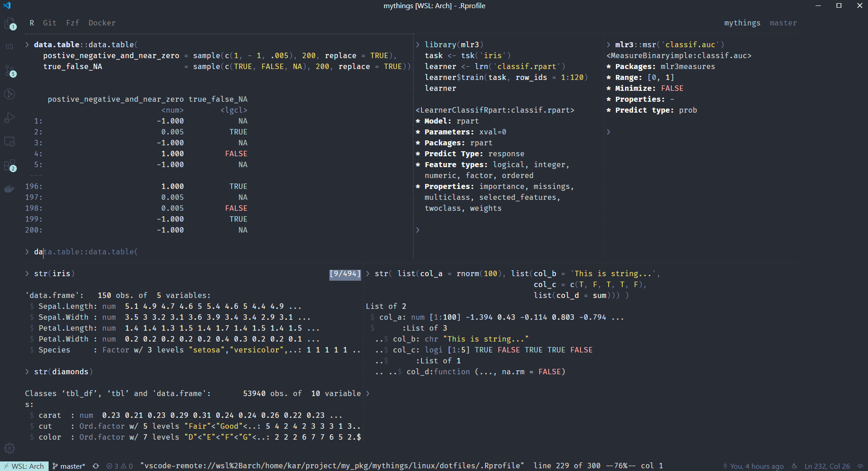Screen dimensions: 868x471
Task: Select the Docker tab
Action: pos(102,23)
